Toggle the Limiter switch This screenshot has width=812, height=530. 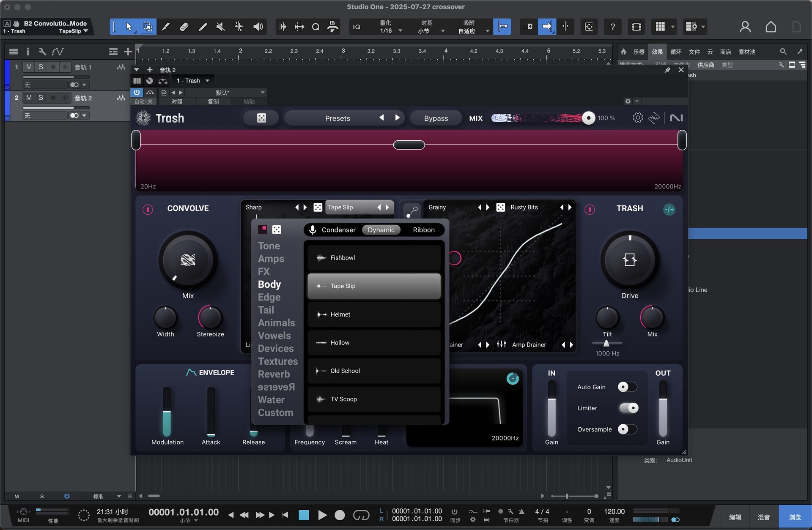coord(629,408)
